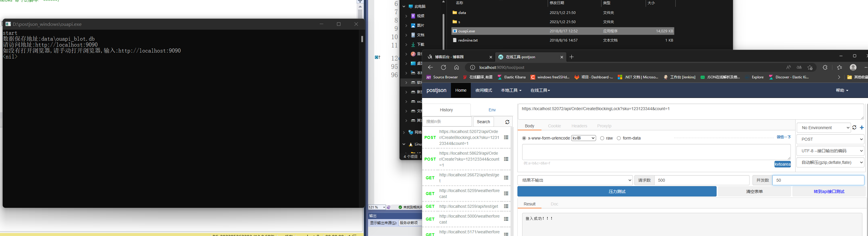The height and width of the screenshot is (236, 868).
Task: Click the postjson brand logo
Action: pyautogui.click(x=436, y=90)
